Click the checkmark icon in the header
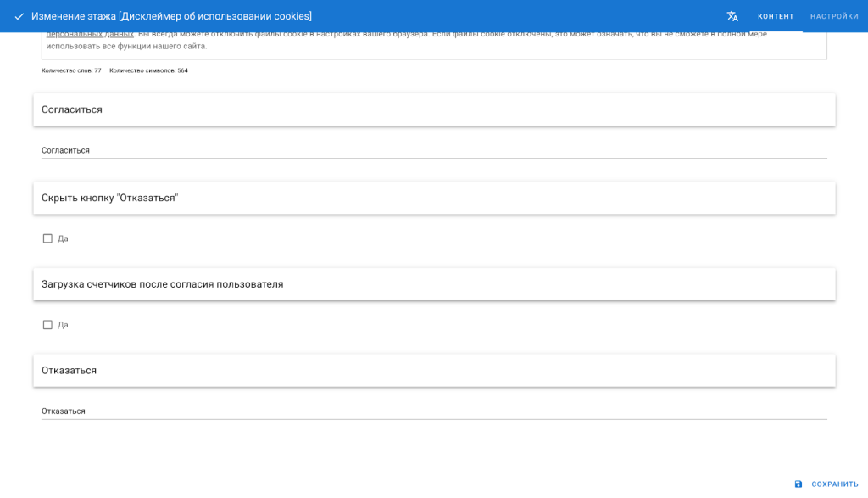 pyautogui.click(x=19, y=16)
